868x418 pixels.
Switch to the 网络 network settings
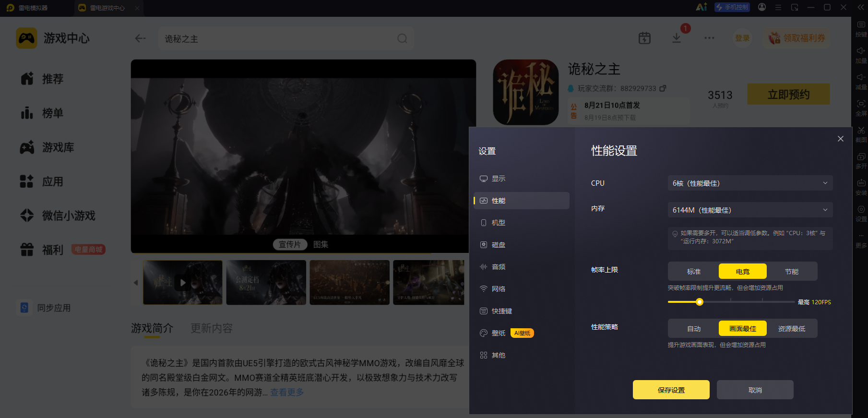point(521,289)
